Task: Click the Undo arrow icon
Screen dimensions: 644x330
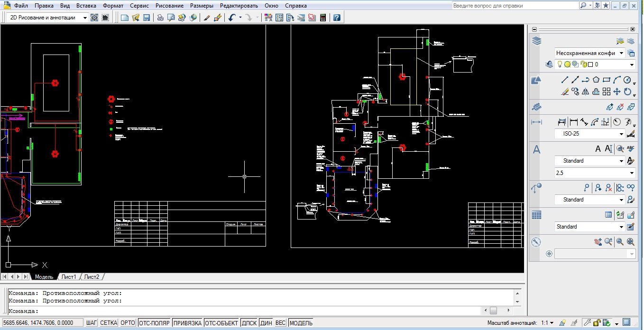Action: click(231, 18)
